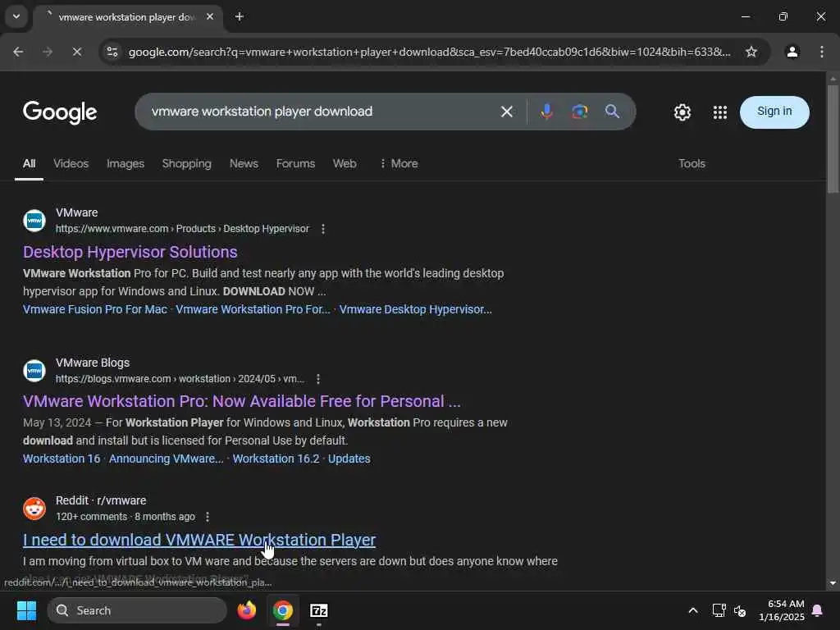Open Vmware Fusion Pro For Mac sitelink
Image resolution: width=840 pixels, height=630 pixels.
[x=95, y=309]
